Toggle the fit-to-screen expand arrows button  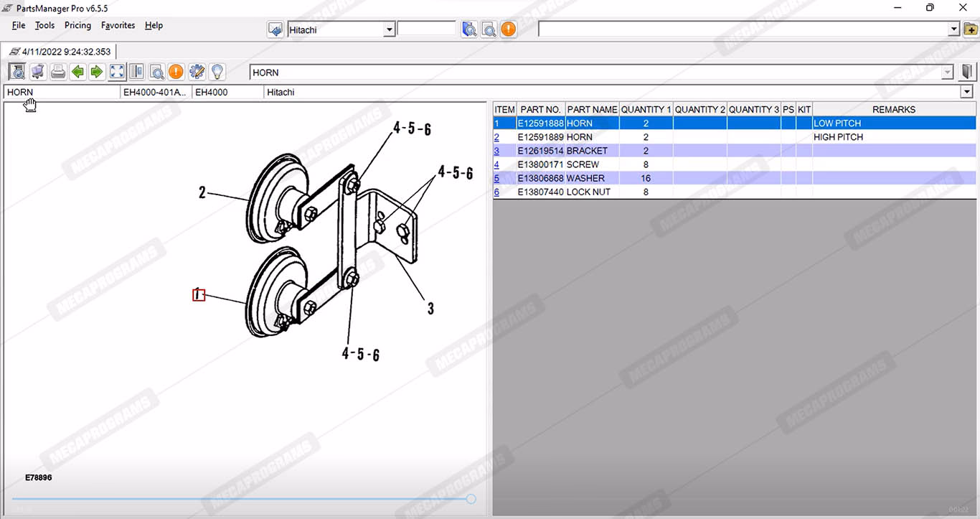[117, 72]
